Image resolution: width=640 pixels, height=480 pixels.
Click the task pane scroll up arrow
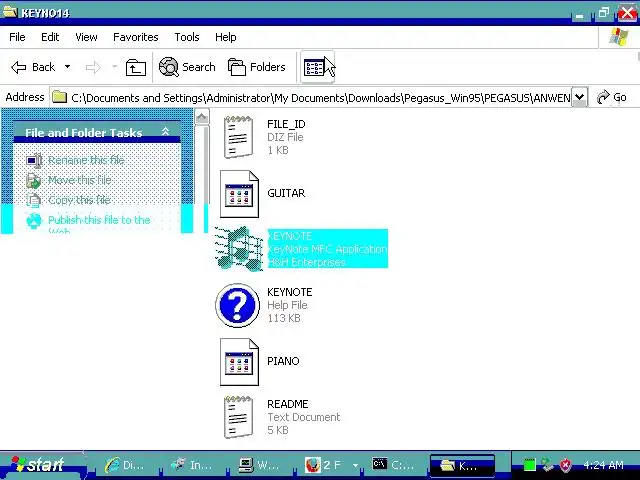click(201, 118)
